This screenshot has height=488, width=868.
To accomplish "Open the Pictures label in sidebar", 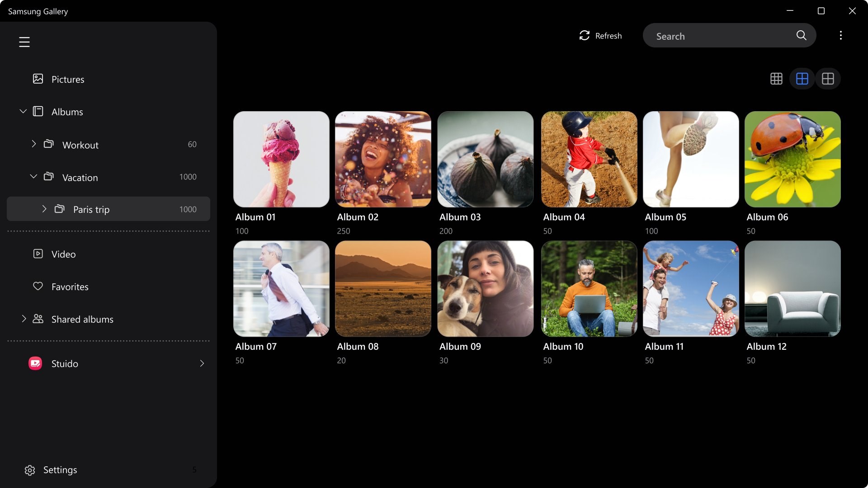I will click(68, 80).
